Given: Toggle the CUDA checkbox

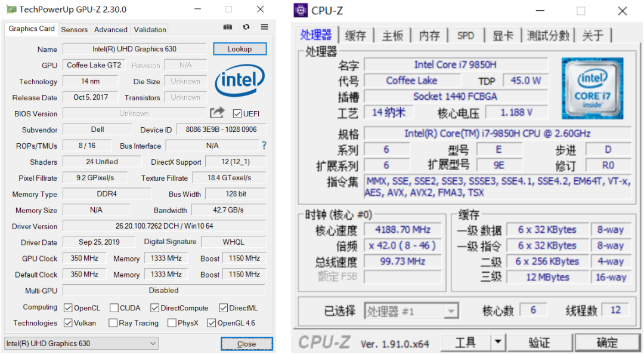Looking at the screenshot, I should [114, 308].
